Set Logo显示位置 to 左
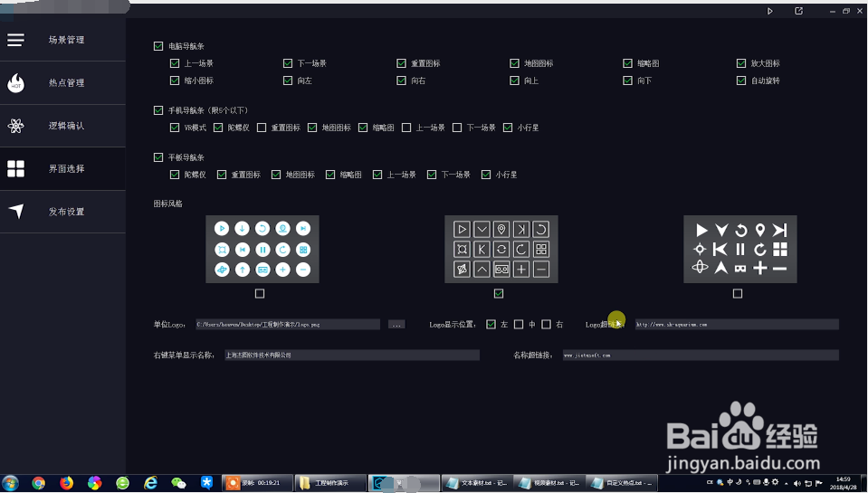The height and width of the screenshot is (493, 868). (x=491, y=325)
